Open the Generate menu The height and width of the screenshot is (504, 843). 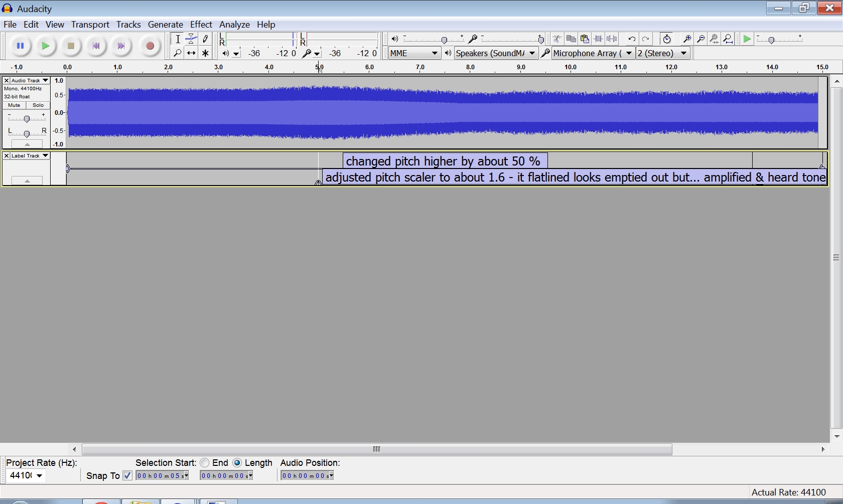(x=165, y=25)
